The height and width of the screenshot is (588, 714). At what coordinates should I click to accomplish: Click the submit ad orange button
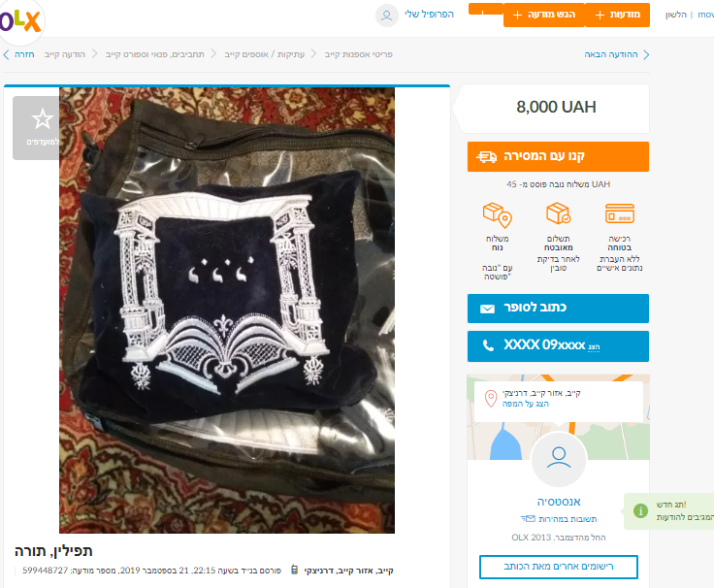[x=544, y=15]
